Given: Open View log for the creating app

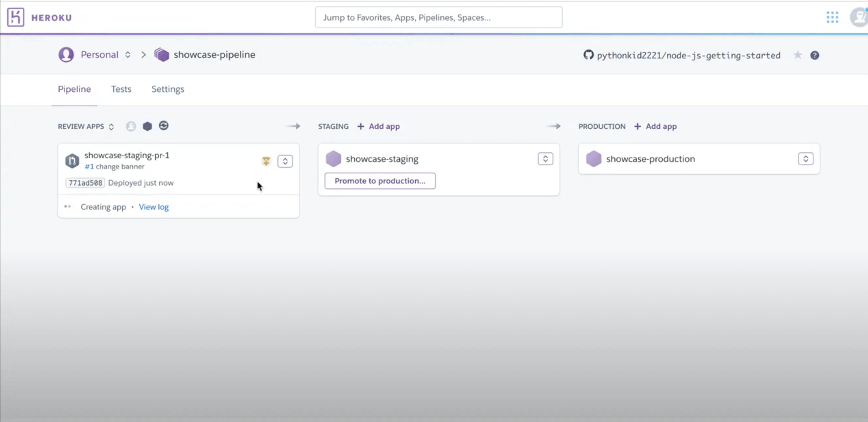Looking at the screenshot, I should pos(154,207).
